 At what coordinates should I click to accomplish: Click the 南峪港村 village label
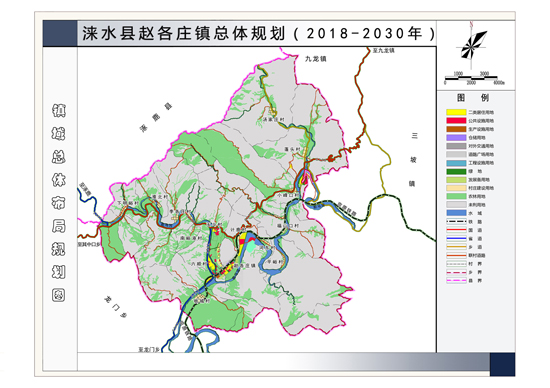tap(191, 238)
